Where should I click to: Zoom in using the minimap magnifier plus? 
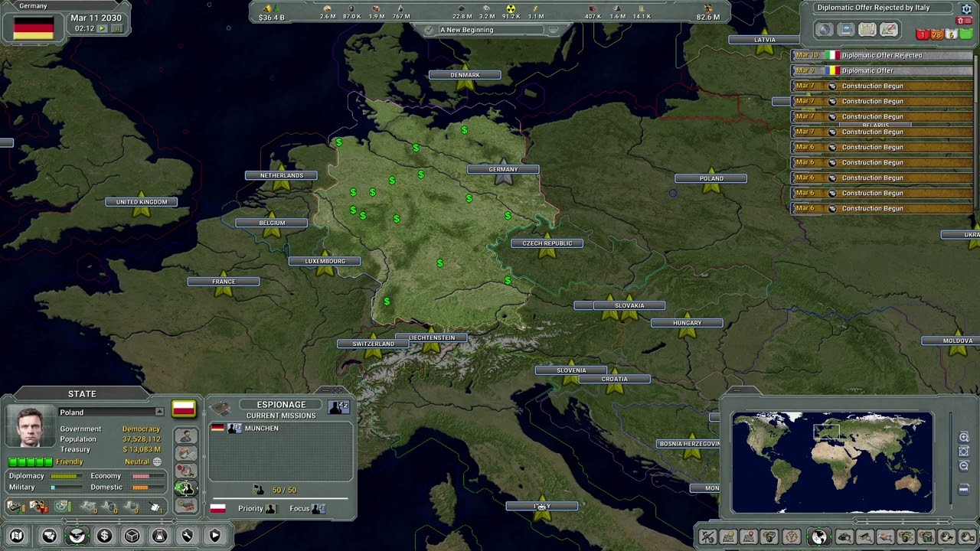(x=964, y=437)
